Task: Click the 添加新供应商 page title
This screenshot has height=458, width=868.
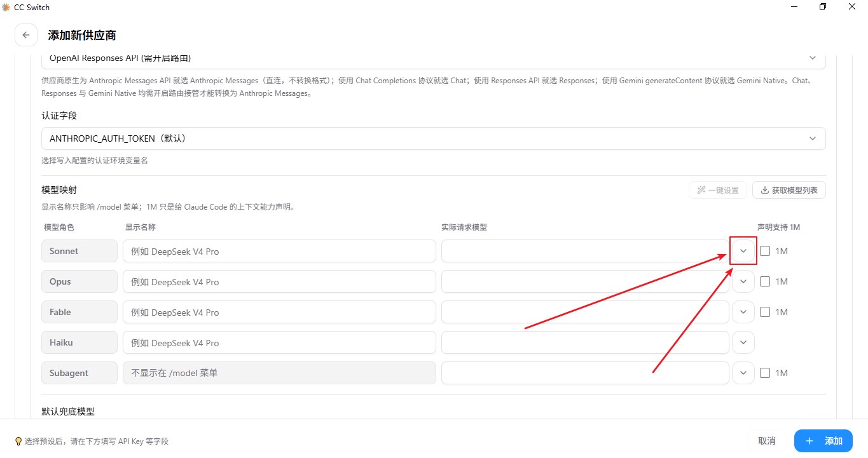Action: tap(82, 35)
